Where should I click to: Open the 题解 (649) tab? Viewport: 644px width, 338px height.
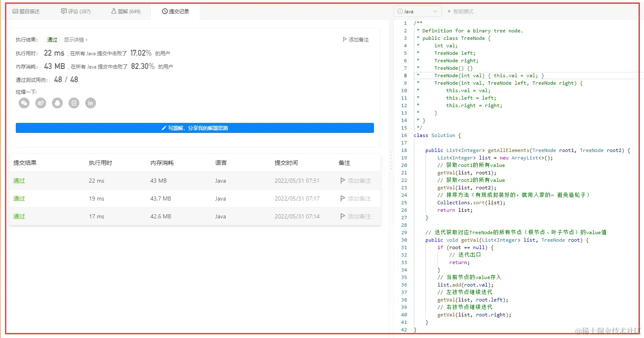point(126,12)
